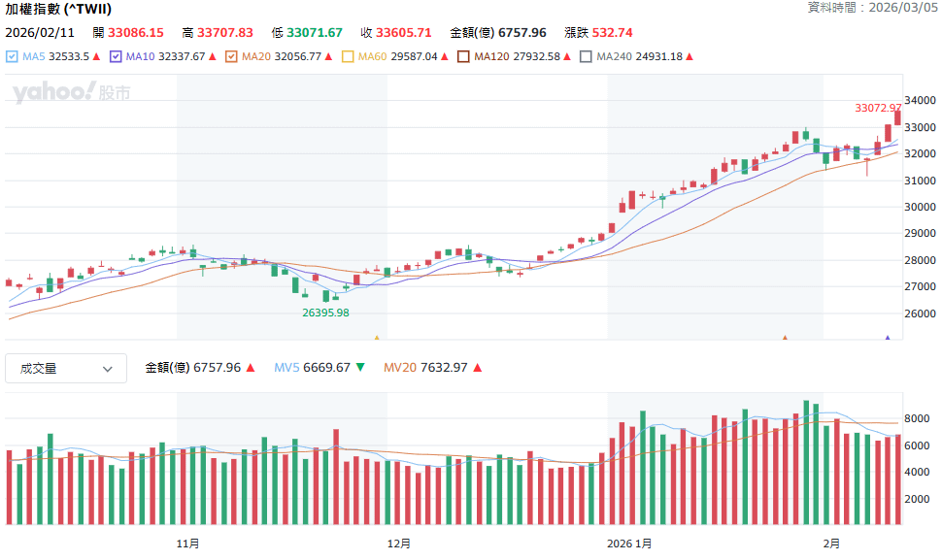Click the chevron arrow in 成交量 selector
Screen dimensions: 942x560
point(108,369)
